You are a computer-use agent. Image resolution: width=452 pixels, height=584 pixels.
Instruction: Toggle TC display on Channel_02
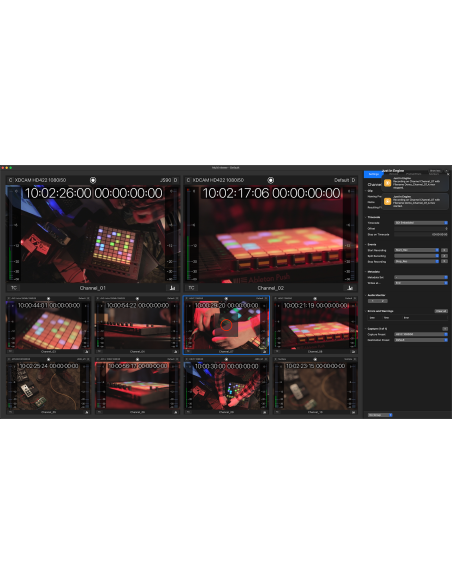tap(191, 288)
